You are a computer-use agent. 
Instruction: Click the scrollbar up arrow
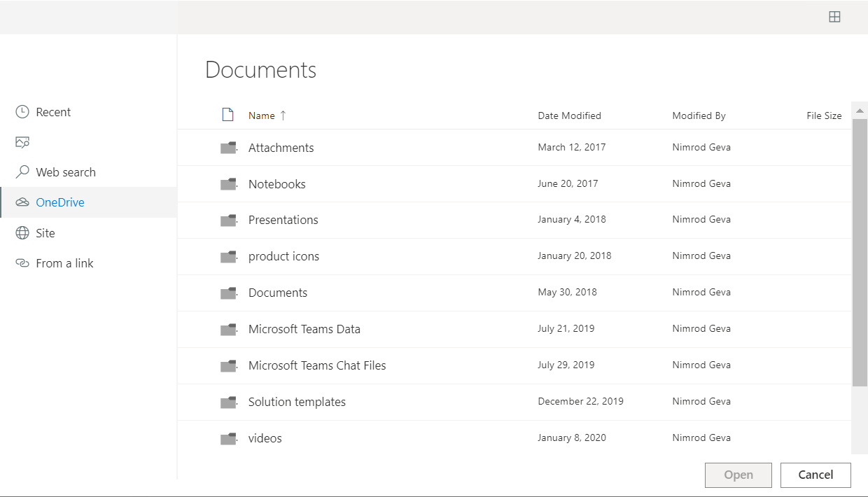coord(860,109)
